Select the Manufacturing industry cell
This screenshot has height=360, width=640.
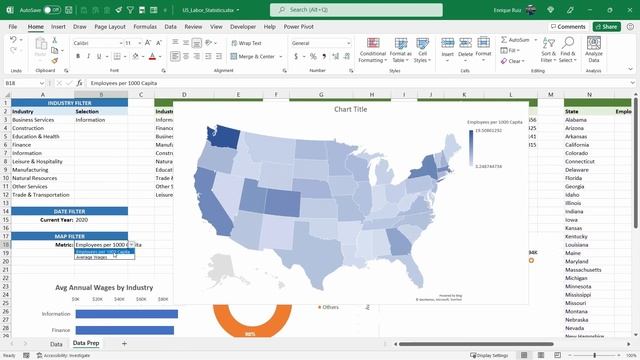click(x=42, y=169)
